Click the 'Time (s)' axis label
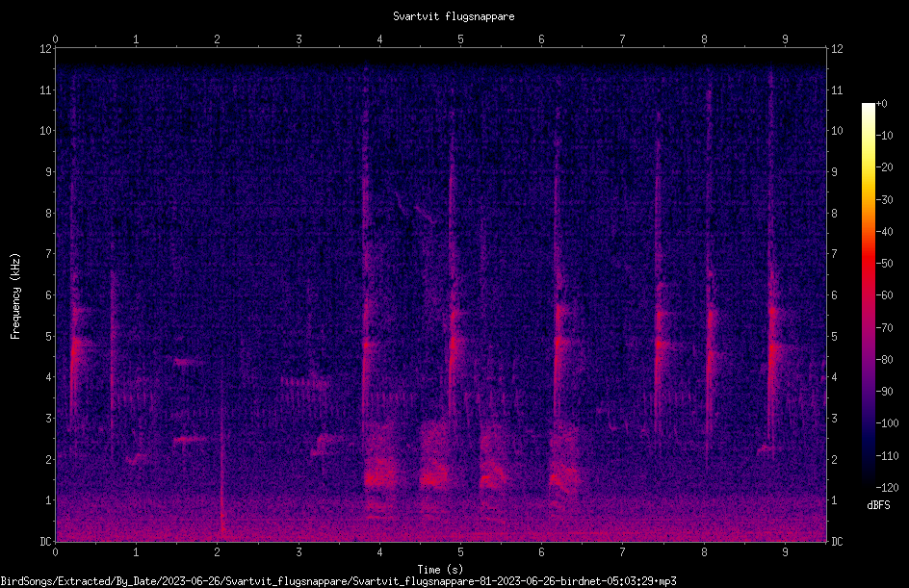Image resolution: width=909 pixels, height=588 pixels. [x=440, y=570]
